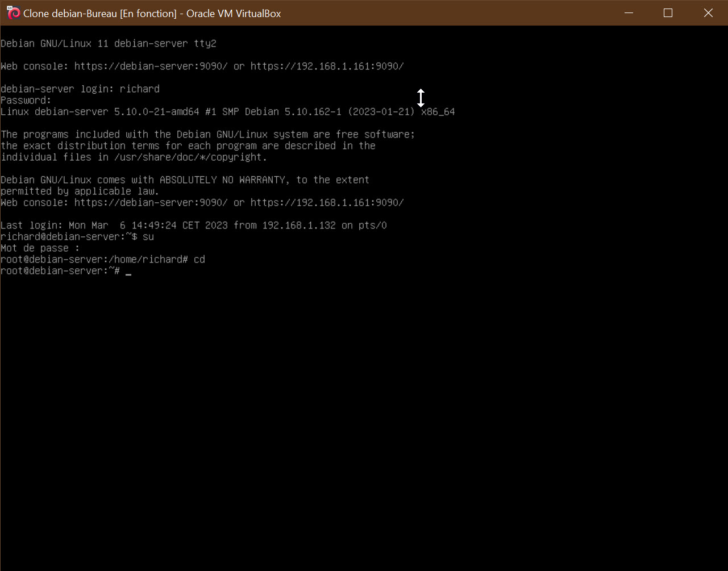Image resolution: width=728 pixels, height=571 pixels.
Task: Click the 'Password:' prompt line
Action: (26, 100)
